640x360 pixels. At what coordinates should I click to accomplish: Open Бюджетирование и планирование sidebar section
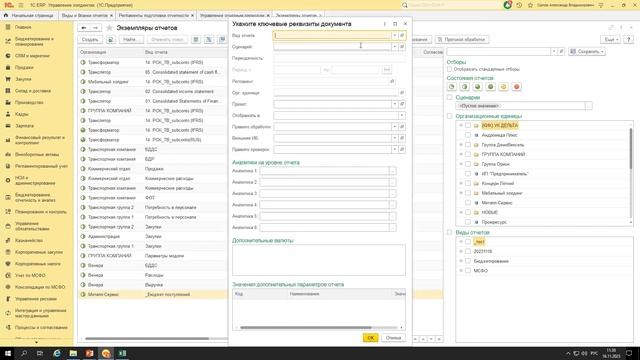34,41
